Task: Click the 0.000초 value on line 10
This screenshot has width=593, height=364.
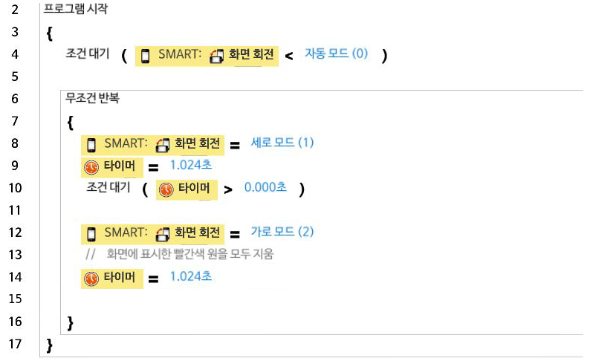Action: tap(265, 188)
